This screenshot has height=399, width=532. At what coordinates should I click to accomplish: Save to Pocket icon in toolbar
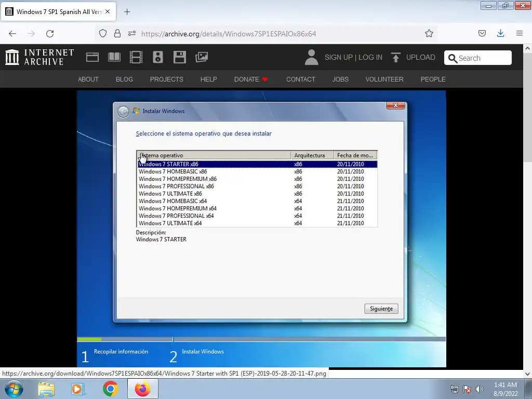[x=482, y=33]
